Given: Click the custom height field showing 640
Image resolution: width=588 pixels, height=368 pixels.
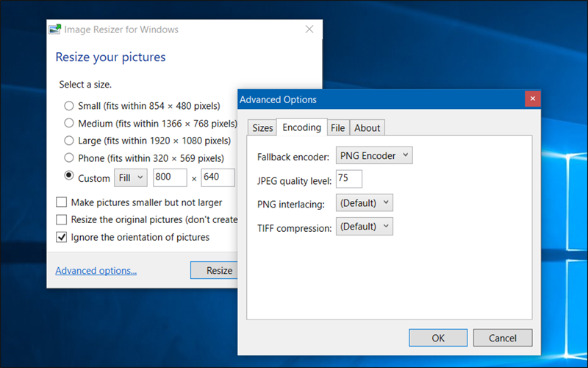Looking at the screenshot, I should point(218,177).
